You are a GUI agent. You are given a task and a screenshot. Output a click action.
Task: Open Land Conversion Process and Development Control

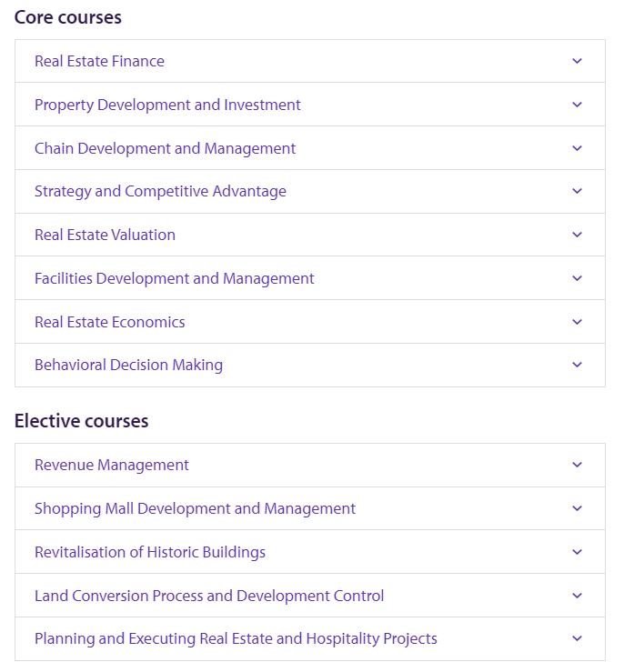(310, 596)
